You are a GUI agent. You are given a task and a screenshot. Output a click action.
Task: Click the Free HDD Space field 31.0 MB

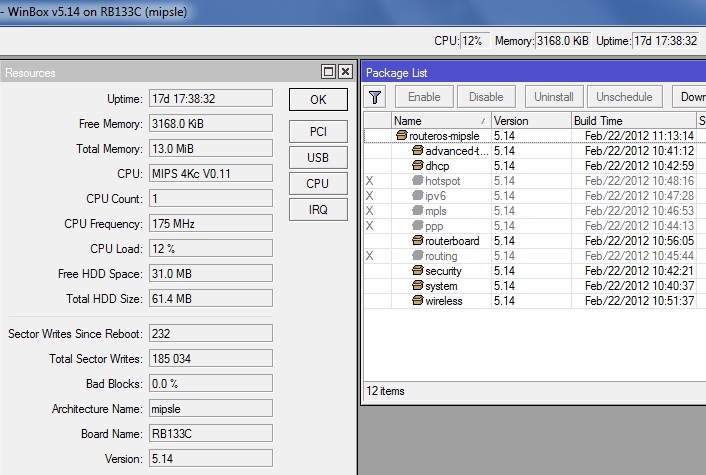(x=211, y=273)
